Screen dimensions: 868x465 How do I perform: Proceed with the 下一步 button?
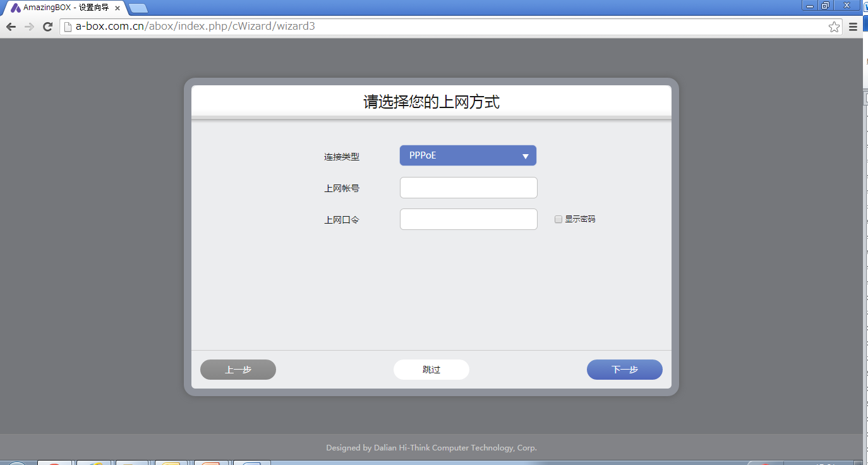(x=624, y=370)
